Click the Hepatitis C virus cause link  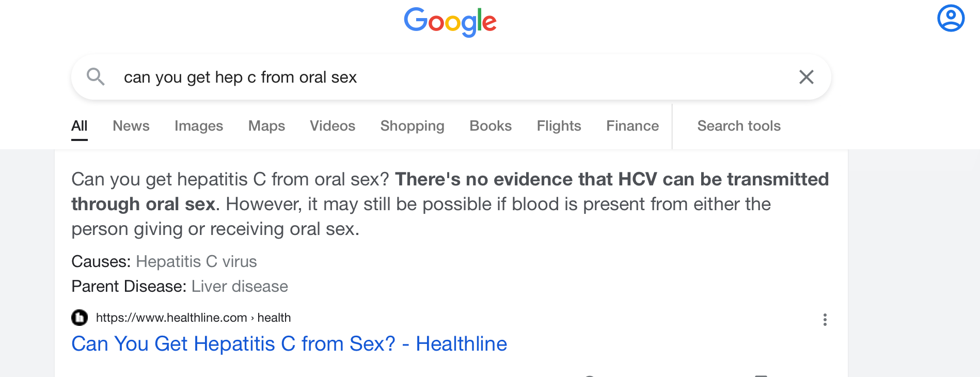click(x=196, y=261)
